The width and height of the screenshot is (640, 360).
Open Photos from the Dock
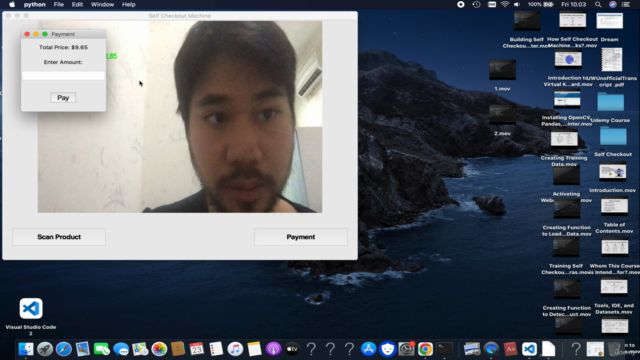[159, 349]
